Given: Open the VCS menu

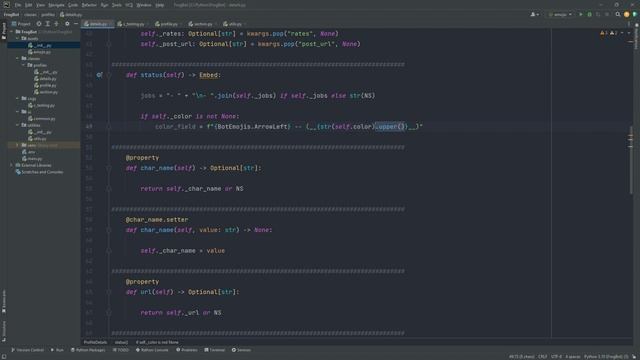Looking at the screenshot, I should [129, 5].
